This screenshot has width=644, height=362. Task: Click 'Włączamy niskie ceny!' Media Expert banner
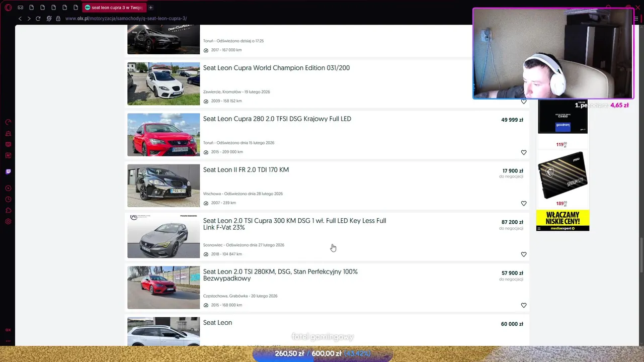(x=562, y=220)
